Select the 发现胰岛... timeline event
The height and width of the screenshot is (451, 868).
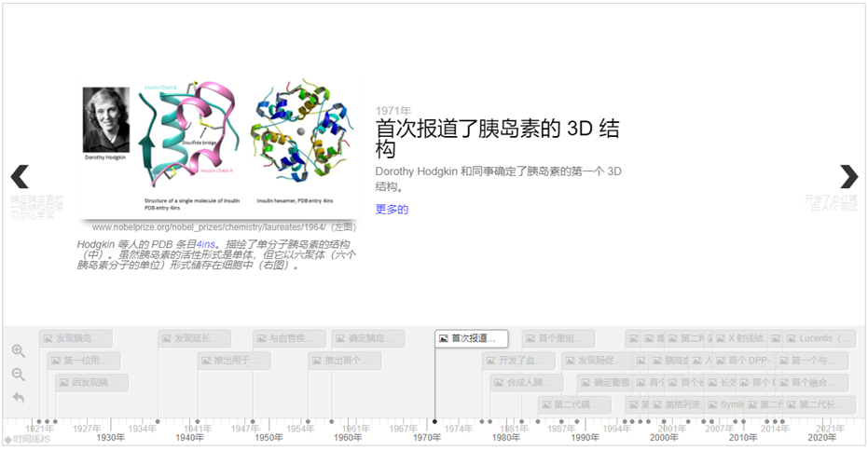(76, 338)
